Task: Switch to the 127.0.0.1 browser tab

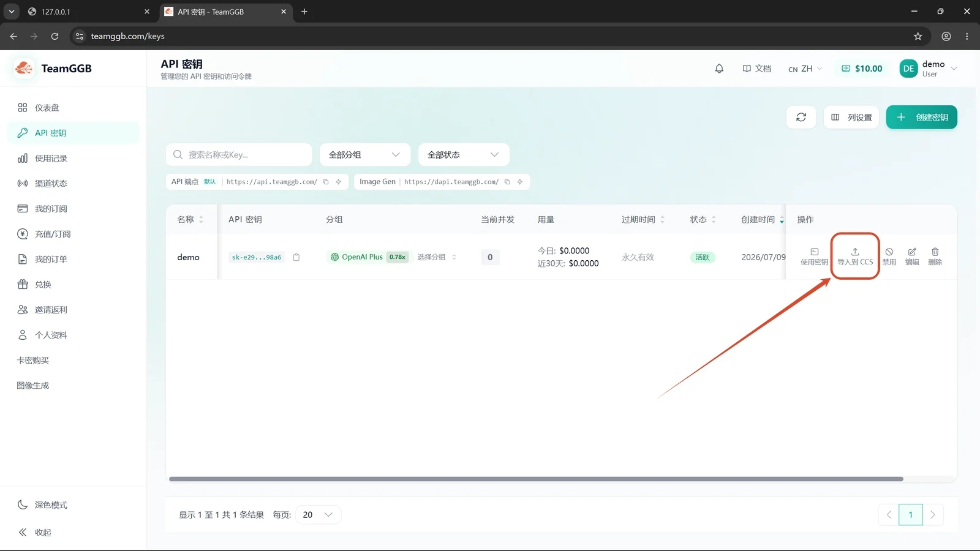Action: 89,12
